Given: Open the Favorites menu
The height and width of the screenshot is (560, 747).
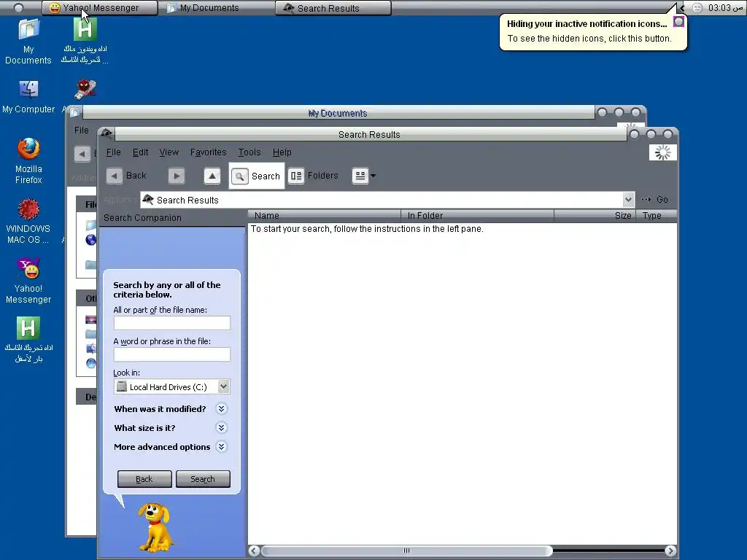Looking at the screenshot, I should 208,152.
